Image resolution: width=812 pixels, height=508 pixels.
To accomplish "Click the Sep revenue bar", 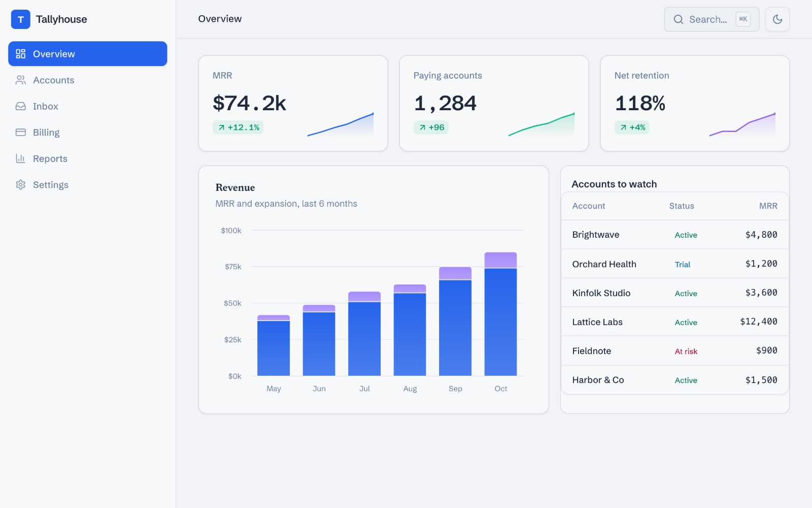I will click(455, 321).
